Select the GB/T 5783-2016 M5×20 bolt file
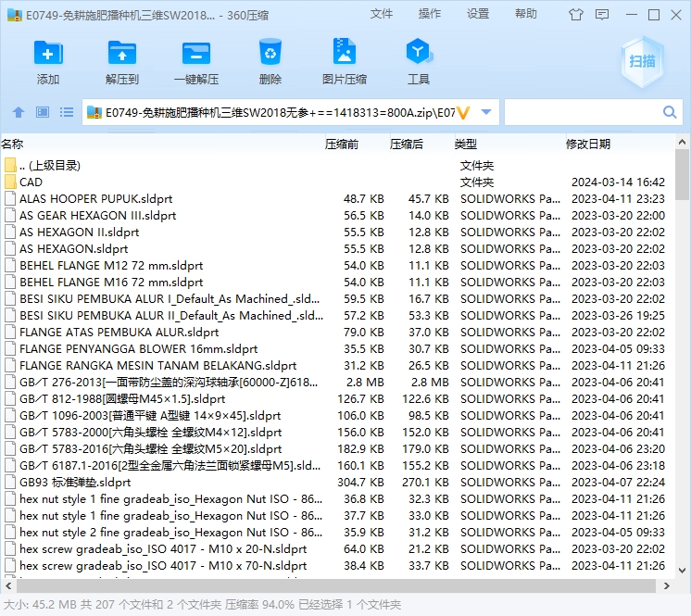Image resolution: width=691 pixels, height=616 pixels. (x=337, y=449)
